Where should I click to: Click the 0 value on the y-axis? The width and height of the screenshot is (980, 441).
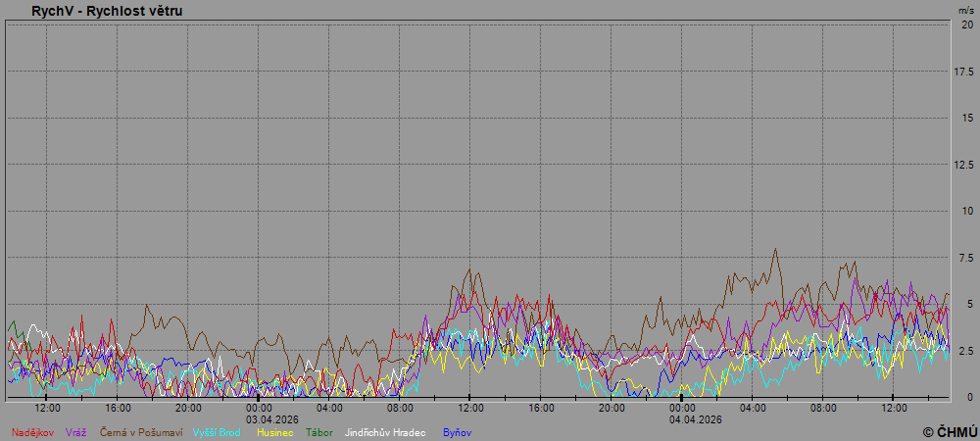pos(969,397)
